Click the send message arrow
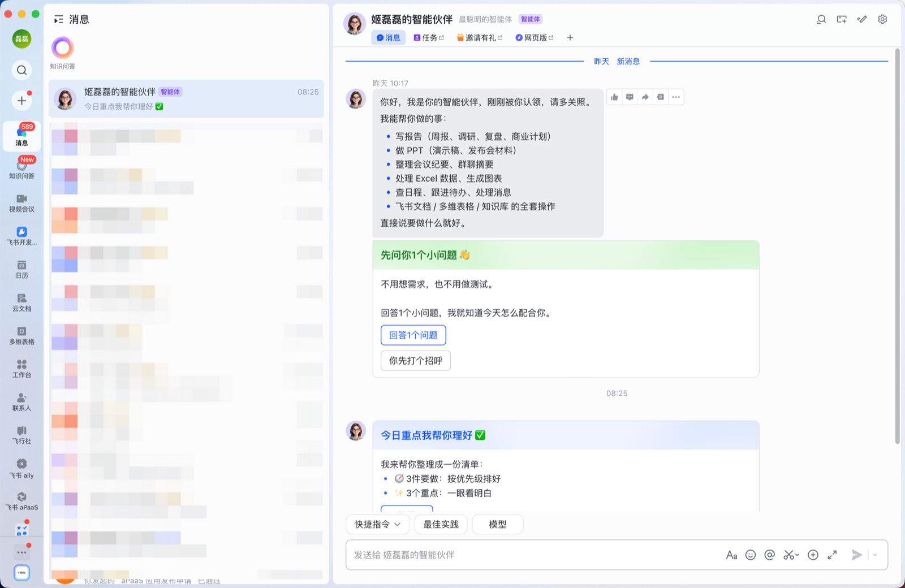905x588 pixels. click(x=857, y=555)
